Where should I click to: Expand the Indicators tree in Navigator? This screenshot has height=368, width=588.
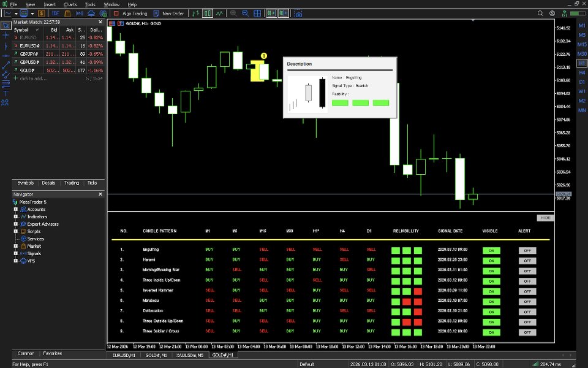tap(15, 217)
